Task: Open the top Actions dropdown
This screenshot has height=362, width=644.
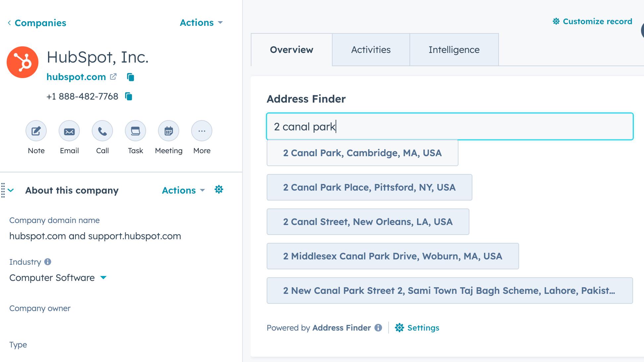Action: point(201,23)
